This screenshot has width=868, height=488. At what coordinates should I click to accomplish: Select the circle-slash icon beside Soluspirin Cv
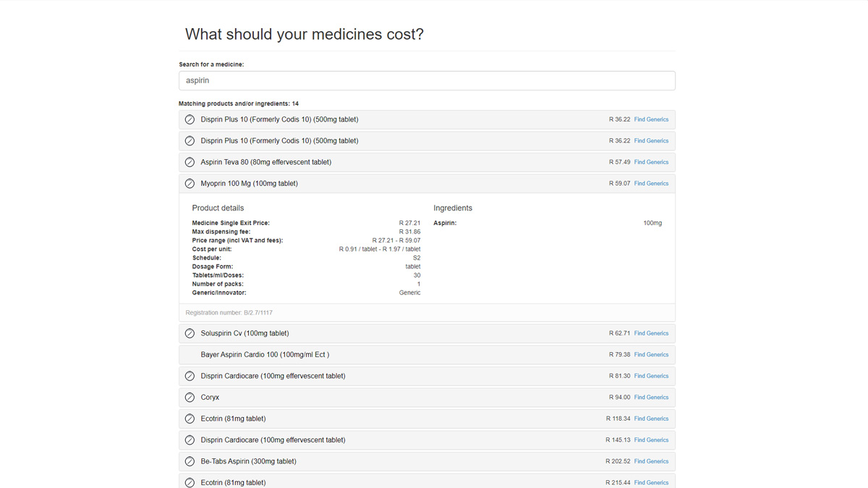click(190, 333)
